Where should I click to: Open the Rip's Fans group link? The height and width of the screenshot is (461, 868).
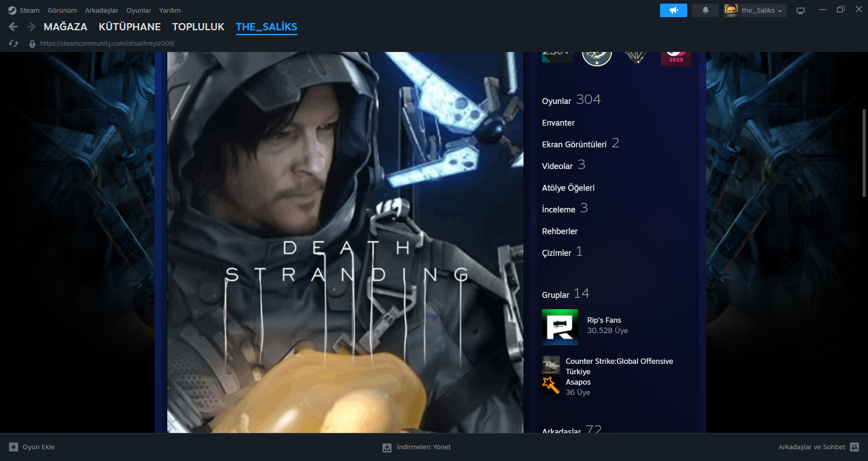point(604,320)
